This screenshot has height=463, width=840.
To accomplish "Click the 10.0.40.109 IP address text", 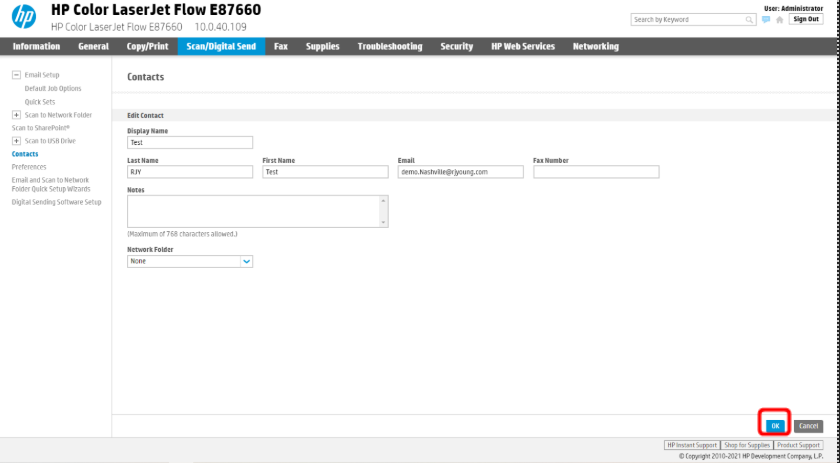I will pos(221,27).
